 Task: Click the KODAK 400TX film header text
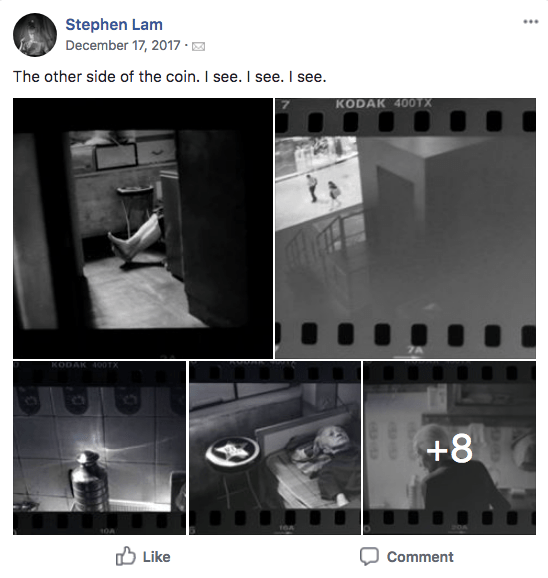coord(383,104)
